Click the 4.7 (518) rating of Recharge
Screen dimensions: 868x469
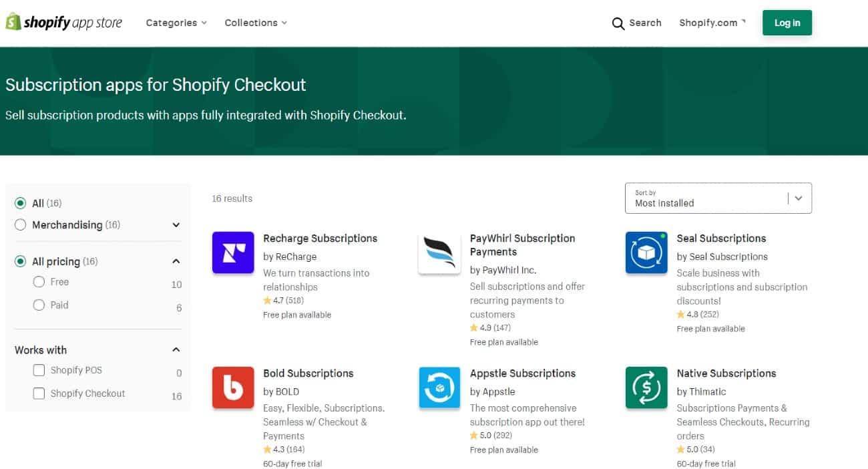[x=283, y=301]
